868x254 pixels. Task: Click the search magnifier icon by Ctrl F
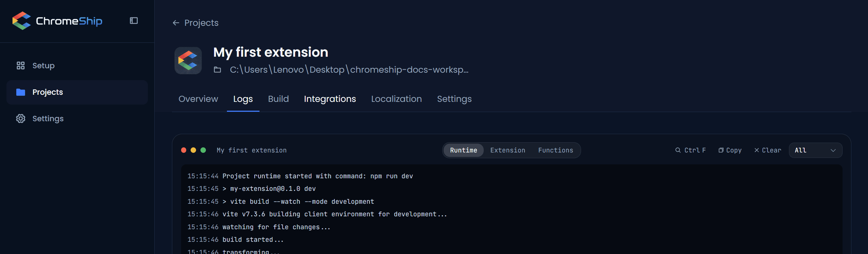(678, 150)
